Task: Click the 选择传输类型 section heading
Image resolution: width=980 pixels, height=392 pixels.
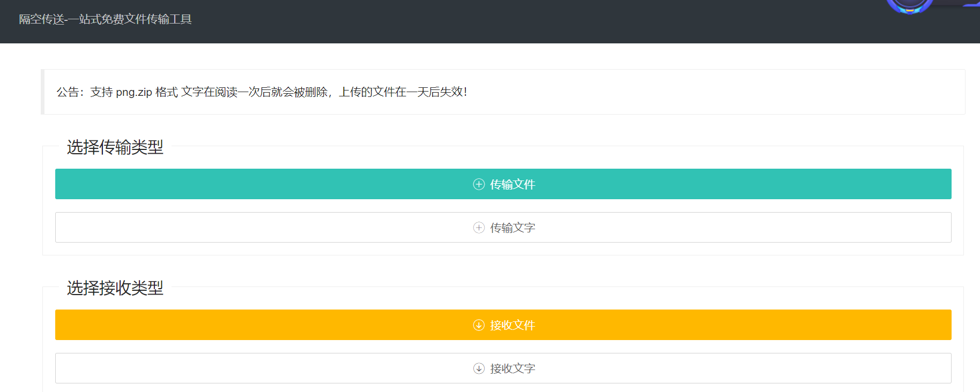Action: (115, 147)
